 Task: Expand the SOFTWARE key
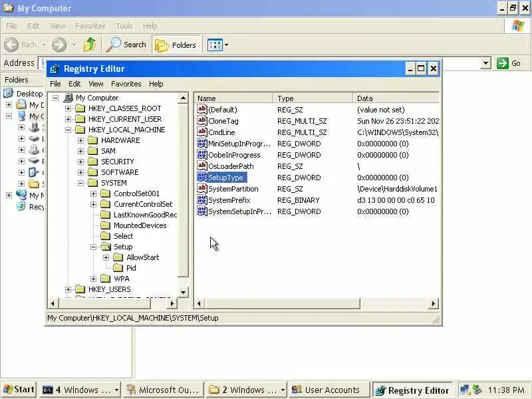point(80,172)
